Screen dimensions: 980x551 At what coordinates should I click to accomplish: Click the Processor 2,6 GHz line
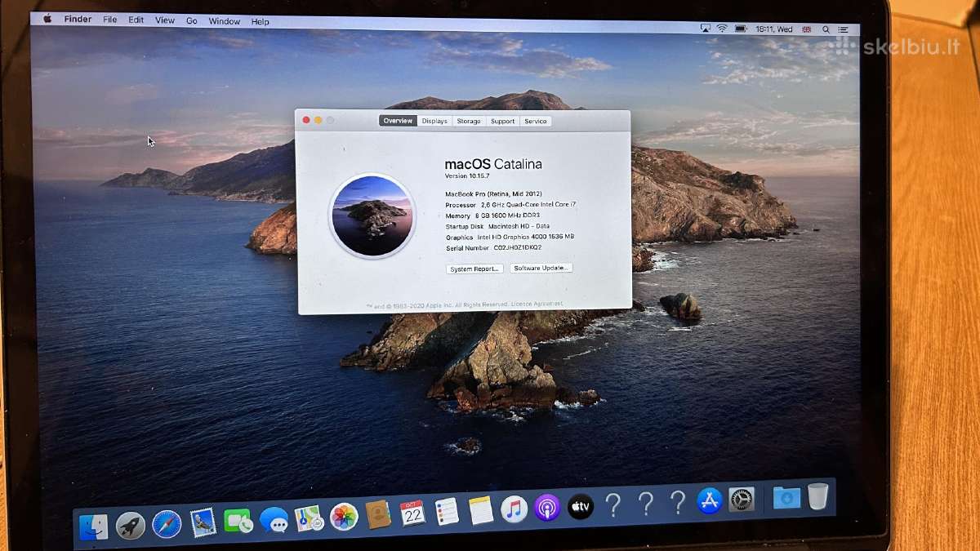click(x=510, y=205)
